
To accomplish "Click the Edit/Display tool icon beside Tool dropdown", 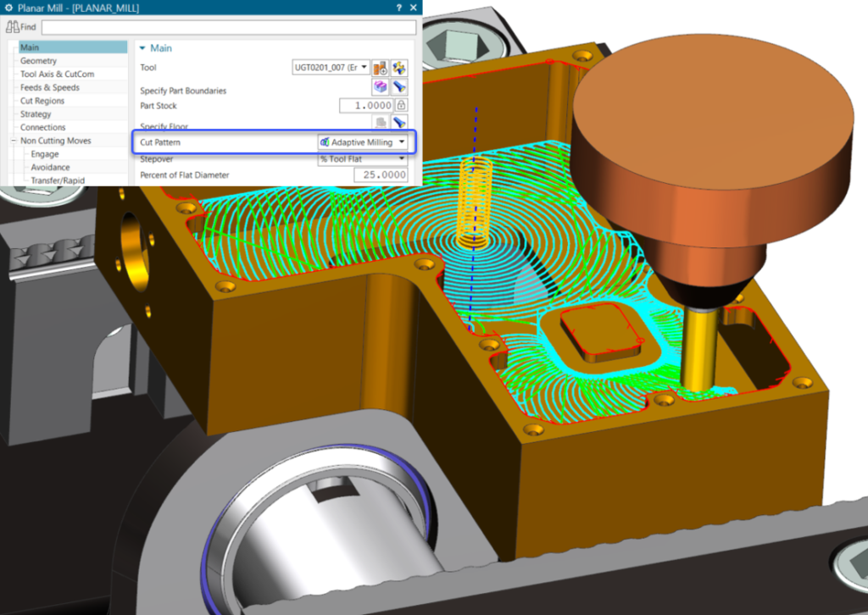I will [399, 68].
